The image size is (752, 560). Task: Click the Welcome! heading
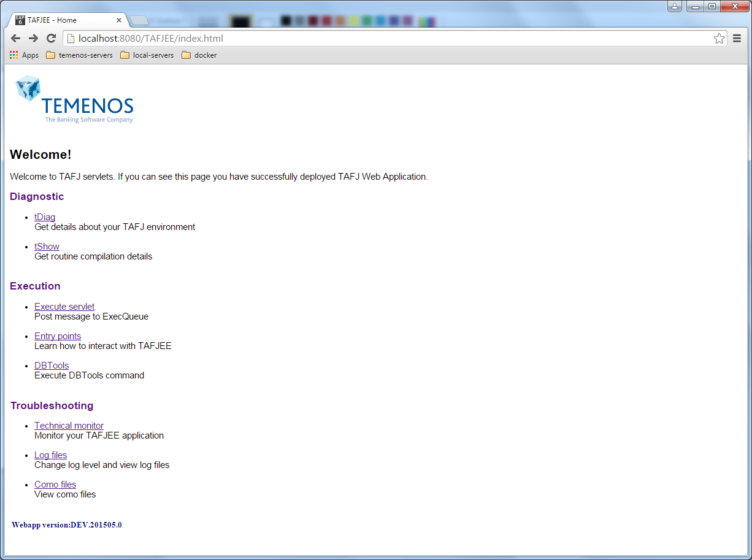(x=40, y=155)
